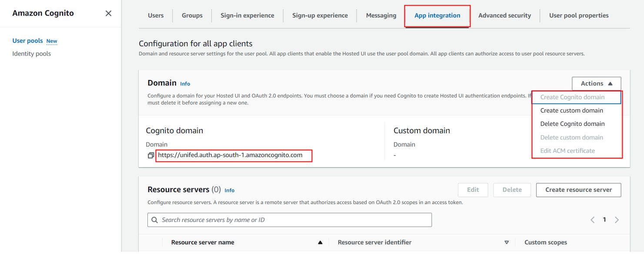This screenshot has height=257, width=644.
Task: Open User pool properties tab
Action: point(579,16)
